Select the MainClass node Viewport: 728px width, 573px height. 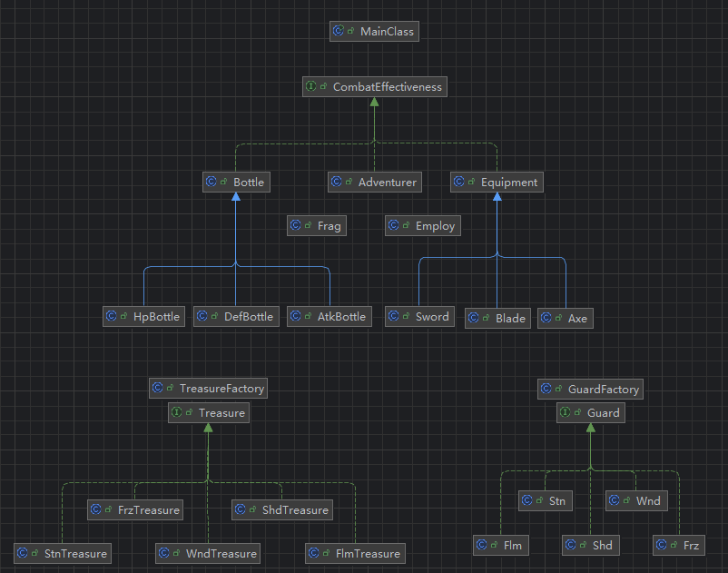(x=374, y=31)
